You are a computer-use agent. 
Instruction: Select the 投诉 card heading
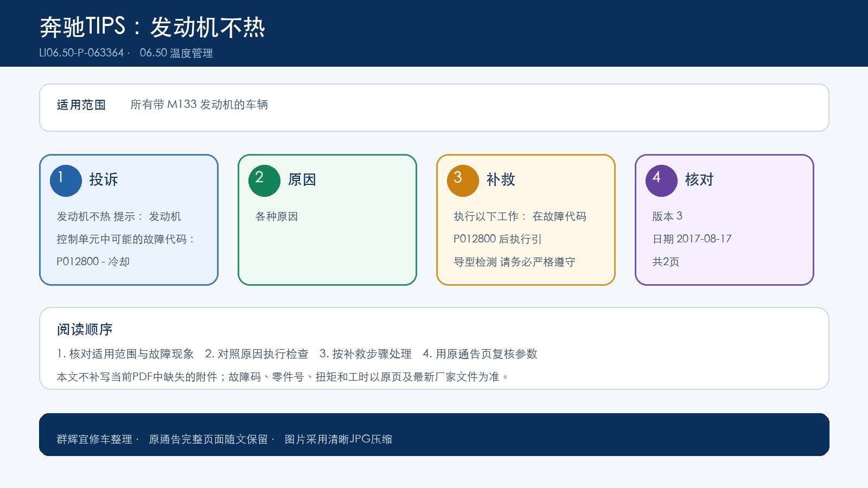coord(104,179)
